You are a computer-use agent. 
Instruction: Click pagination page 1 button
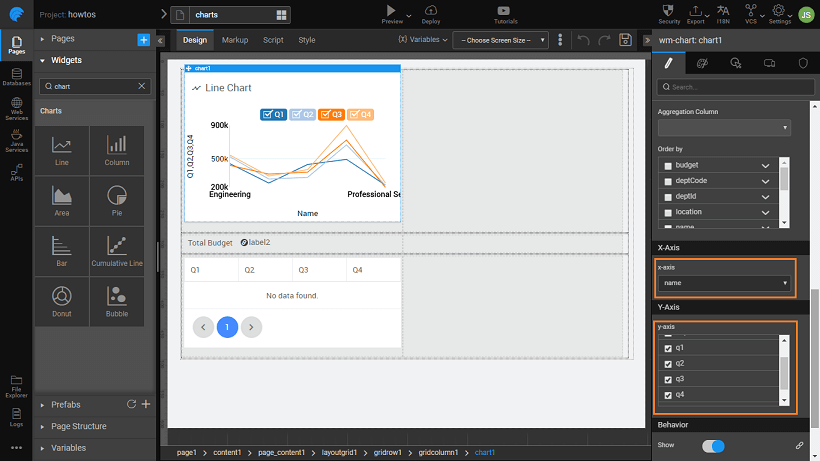(x=227, y=327)
